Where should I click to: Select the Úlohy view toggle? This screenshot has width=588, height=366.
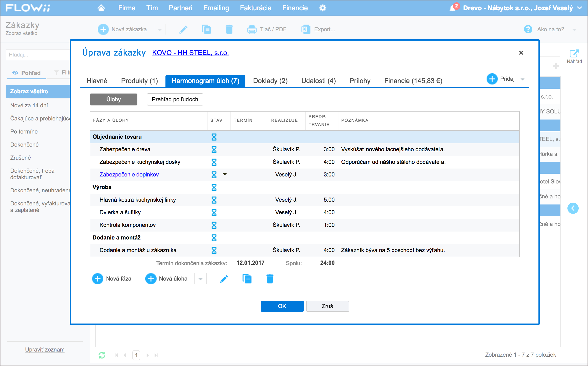(113, 99)
